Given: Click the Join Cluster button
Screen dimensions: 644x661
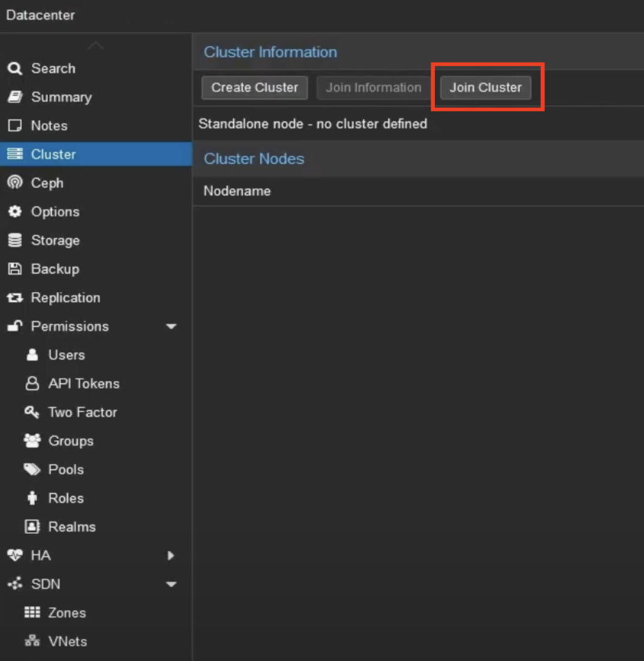Looking at the screenshot, I should (x=485, y=87).
